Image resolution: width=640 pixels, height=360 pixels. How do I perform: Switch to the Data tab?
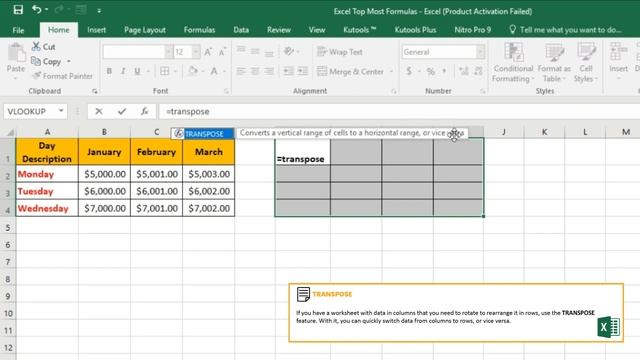coord(241,30)
